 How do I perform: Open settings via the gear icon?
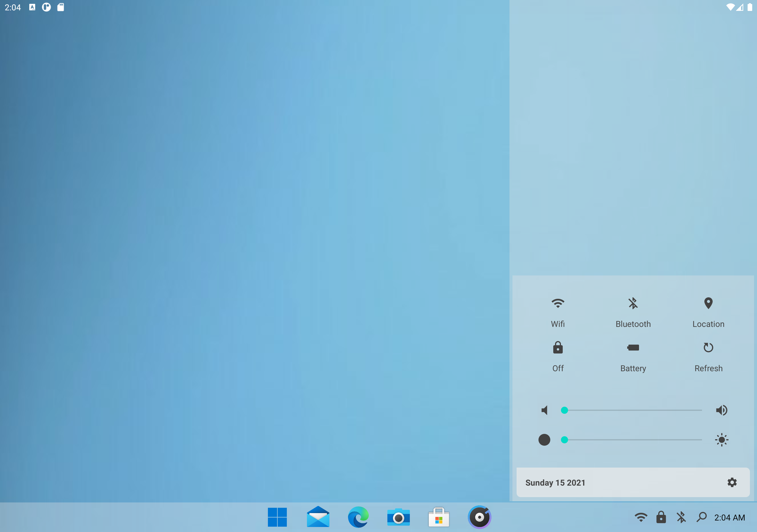coord(732,482)
